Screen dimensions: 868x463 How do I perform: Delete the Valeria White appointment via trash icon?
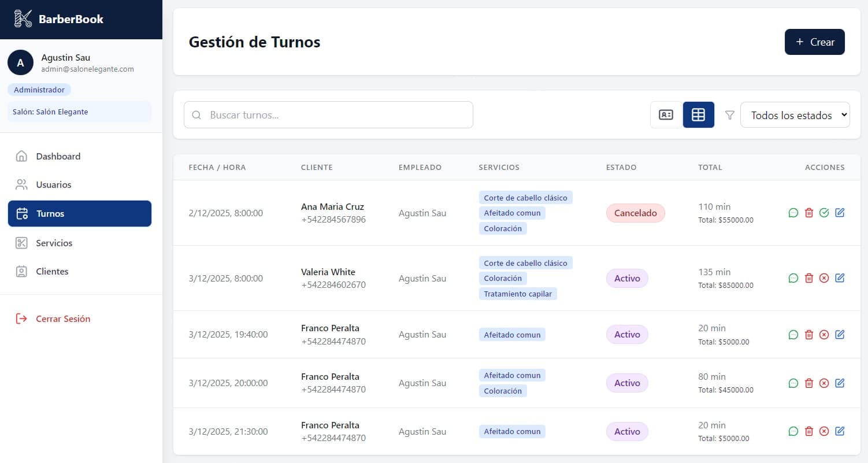click(808, 278)
